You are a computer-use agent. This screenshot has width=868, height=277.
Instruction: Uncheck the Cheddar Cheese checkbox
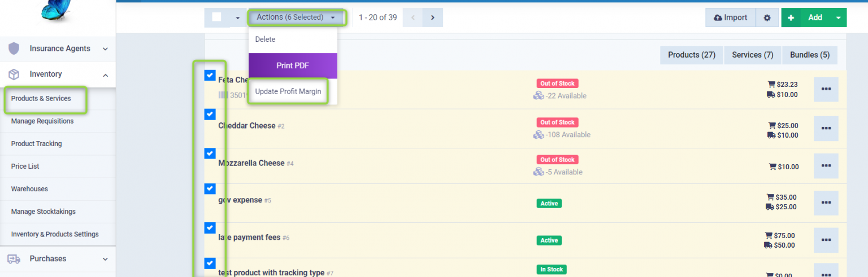click(210, 115)
